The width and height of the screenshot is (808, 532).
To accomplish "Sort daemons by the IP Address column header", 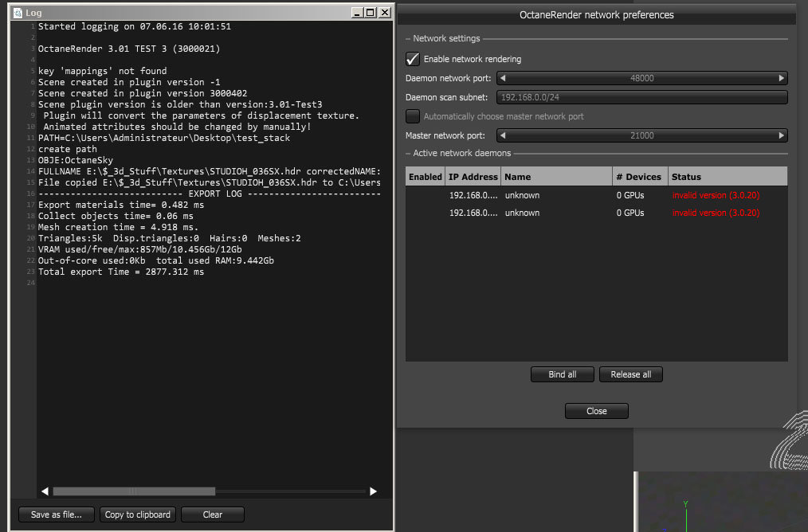I will (x=473, y=177).
